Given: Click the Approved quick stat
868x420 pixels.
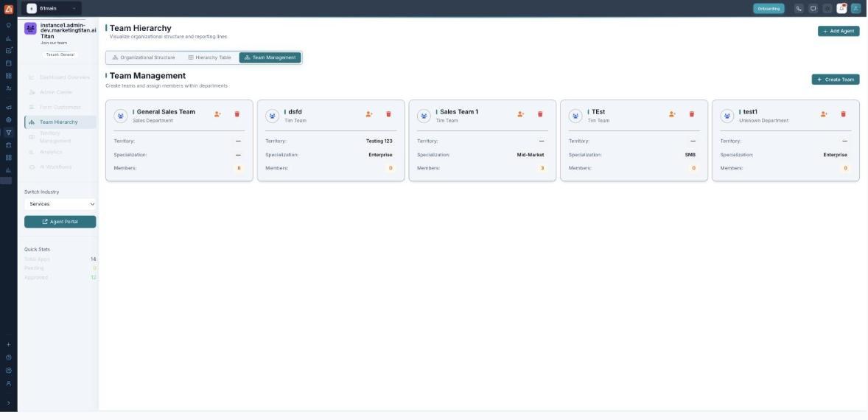Looking at the screenshot, I should pyautogui.click(x=60, y=278).
